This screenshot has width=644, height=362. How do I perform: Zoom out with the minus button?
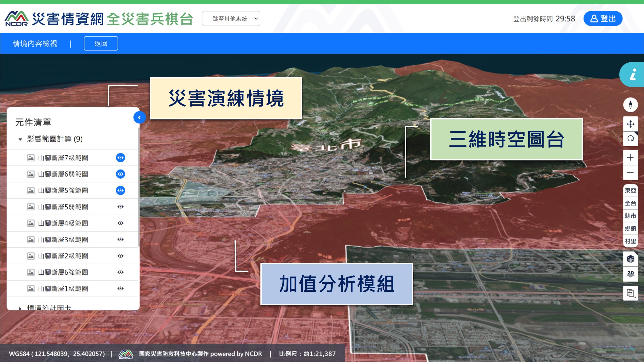click(630, 172)
